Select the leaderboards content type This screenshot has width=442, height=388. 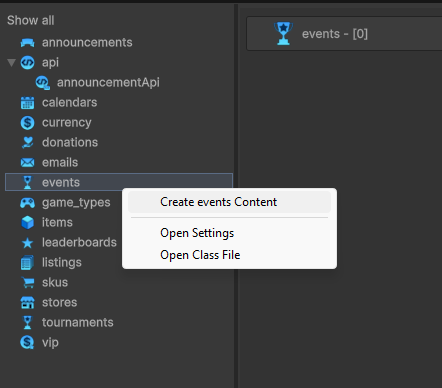79,243
